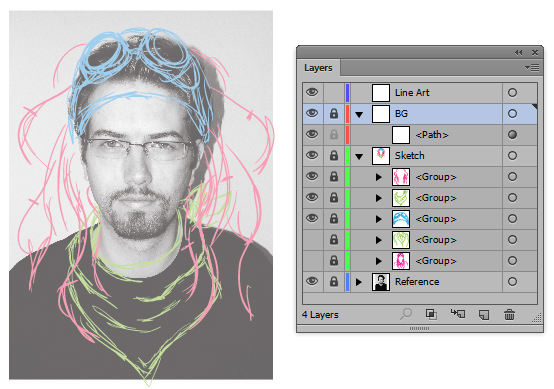Click lock icon on blue goggles <Group>

[x=334, y=219]
